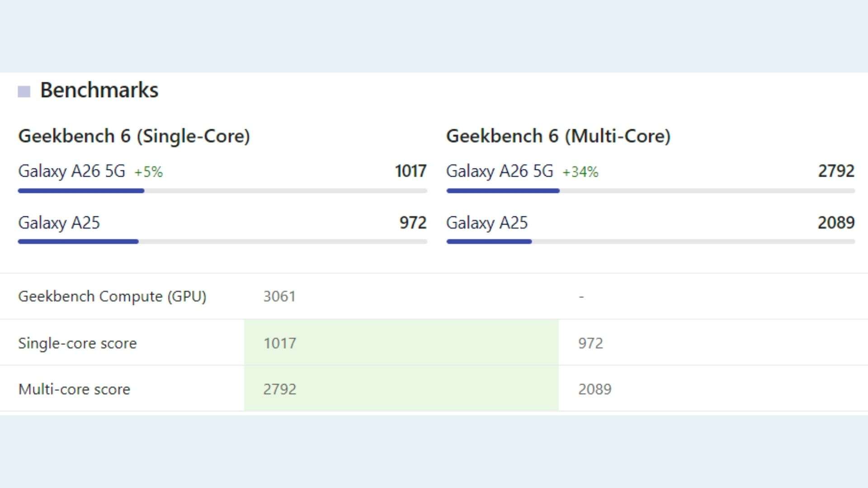Click the 2089 value in the table
The image size is (868, 488).
[x=594, y=389]
